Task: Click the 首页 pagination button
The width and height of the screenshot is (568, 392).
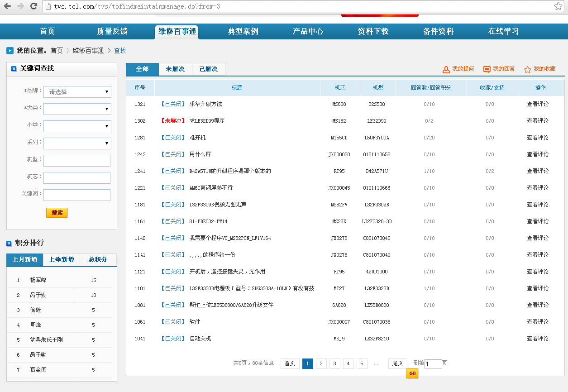Action: pyautogui.click(x=290, y=363)
